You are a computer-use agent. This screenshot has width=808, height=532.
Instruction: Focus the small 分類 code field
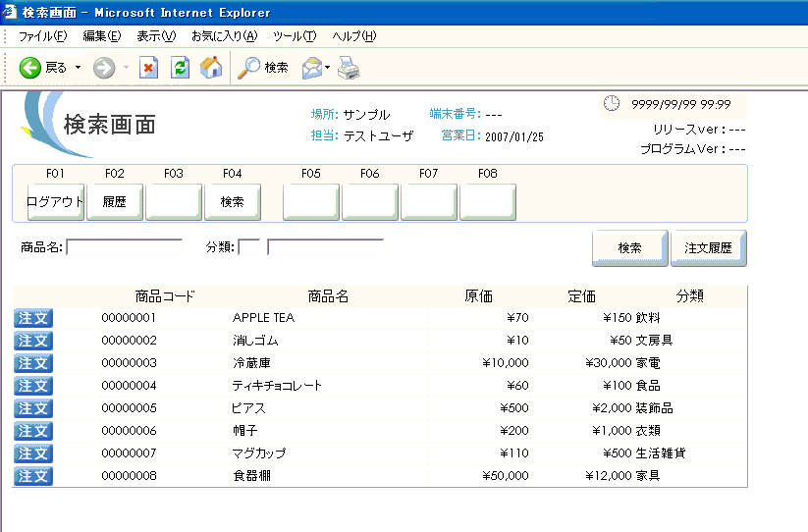[x=249, y=247]
